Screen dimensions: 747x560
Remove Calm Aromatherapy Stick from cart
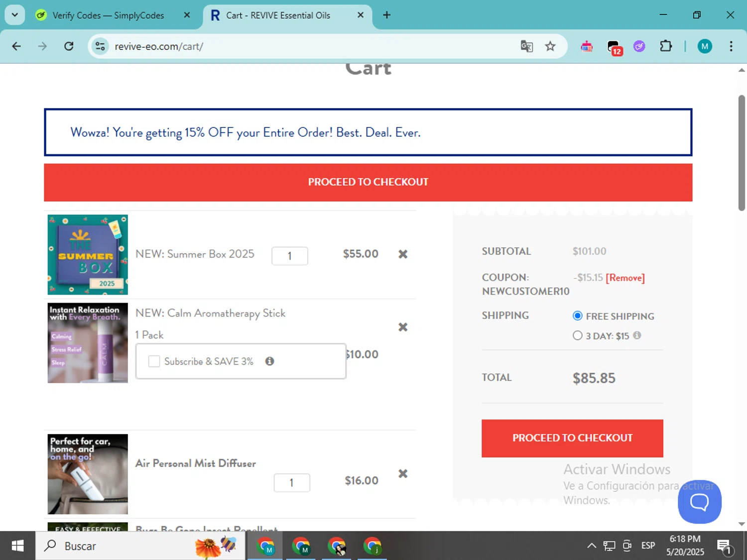pos(403,327)
